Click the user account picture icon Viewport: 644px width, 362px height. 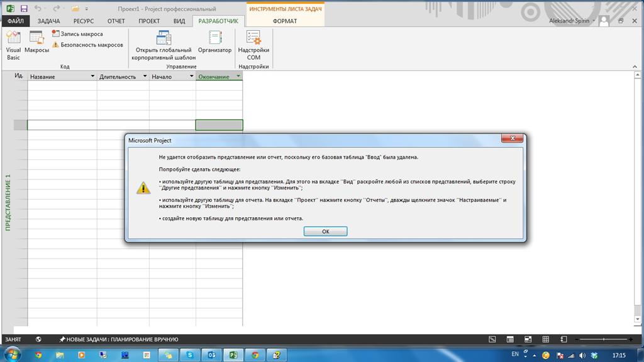[x=604, y=21]
